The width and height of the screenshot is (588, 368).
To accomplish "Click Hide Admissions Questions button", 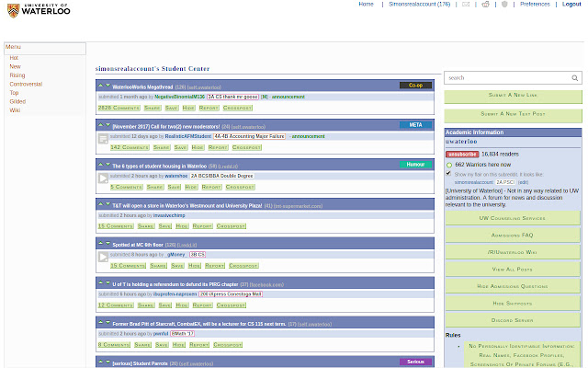I will point(513,286).
